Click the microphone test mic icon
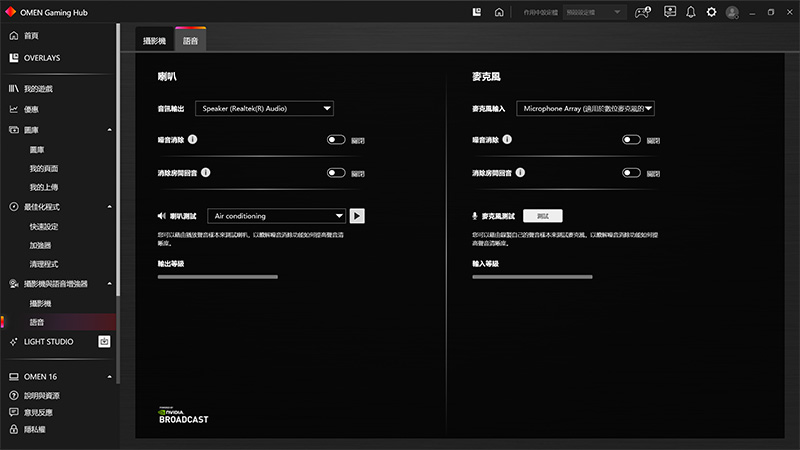800x450 pixels. pyautogui.click(x=475, y=216)
